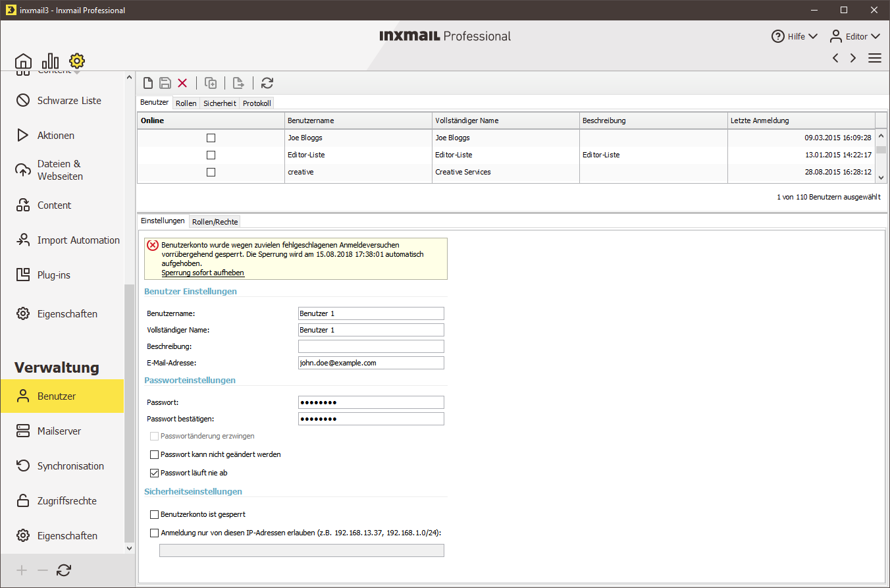Sort by Benutzername column header
The height and width of the screenshot is (588, 890).
[359, 120]
